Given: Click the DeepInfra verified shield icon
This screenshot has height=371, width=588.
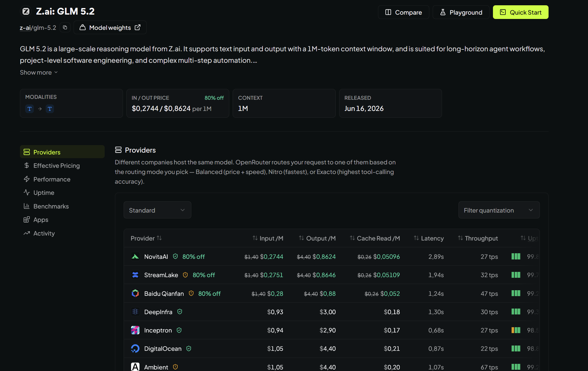Looking at the screenshot, I should click(x=180, y=312).
